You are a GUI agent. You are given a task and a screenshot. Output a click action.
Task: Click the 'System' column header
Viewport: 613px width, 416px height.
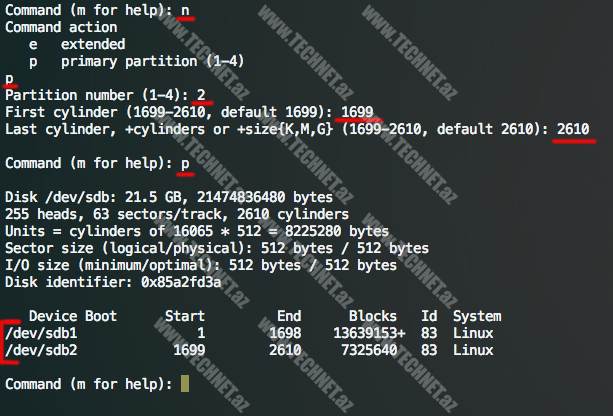point(477,316)
